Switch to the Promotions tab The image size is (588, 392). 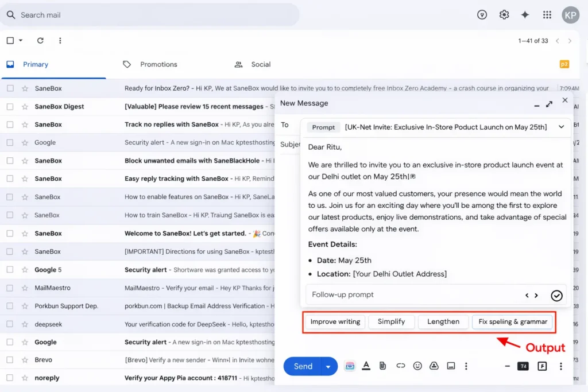coord(158,64)
